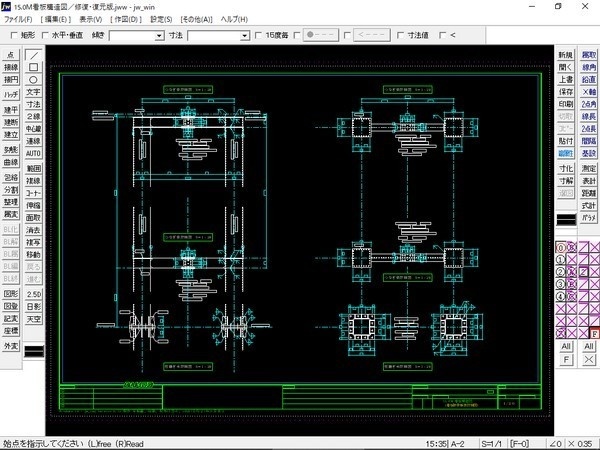Enable the 15度毎 checkbox
The width and height of the screenshot is (600, 450).
pyautogui.click(x=258, y=35)
